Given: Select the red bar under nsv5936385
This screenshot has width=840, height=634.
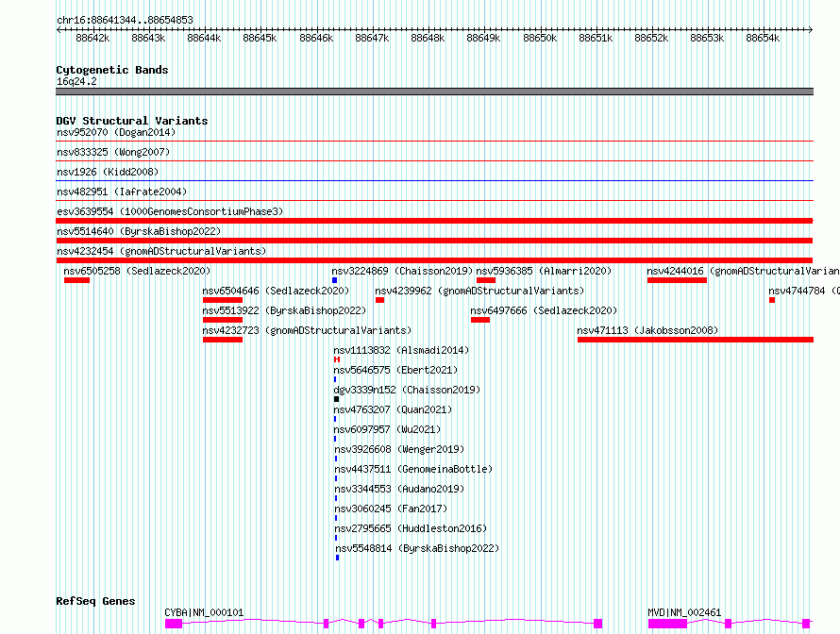Looking at the screenshot, I should 486,280.
